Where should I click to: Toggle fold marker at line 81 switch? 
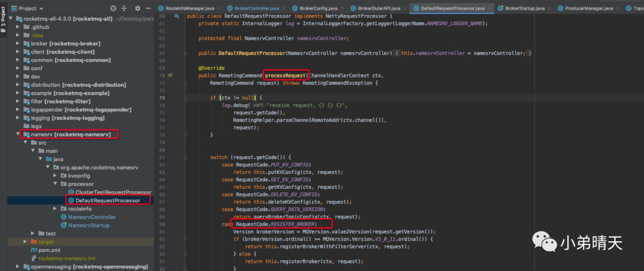tap(185, 157)
